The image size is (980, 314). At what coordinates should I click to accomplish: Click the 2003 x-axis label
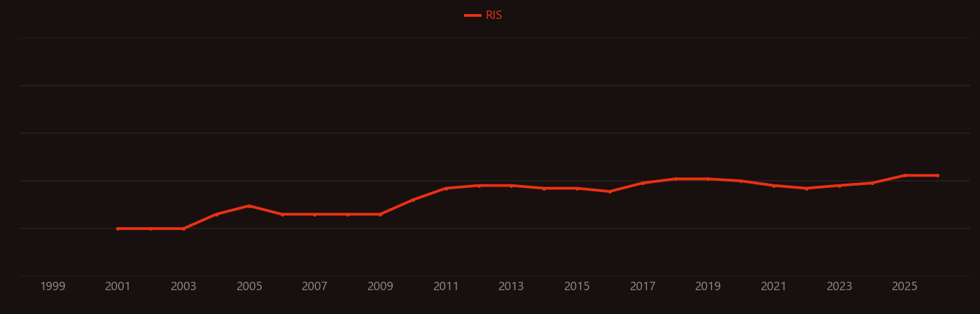click(x=183, y=287)
